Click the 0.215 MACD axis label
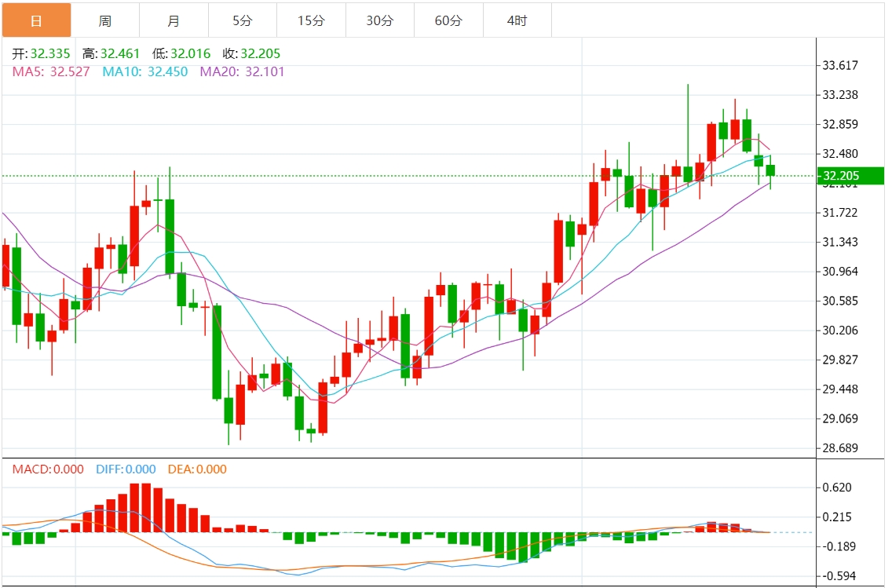The height and width of the screenshot is (588, 892). (x=837, y=517)
